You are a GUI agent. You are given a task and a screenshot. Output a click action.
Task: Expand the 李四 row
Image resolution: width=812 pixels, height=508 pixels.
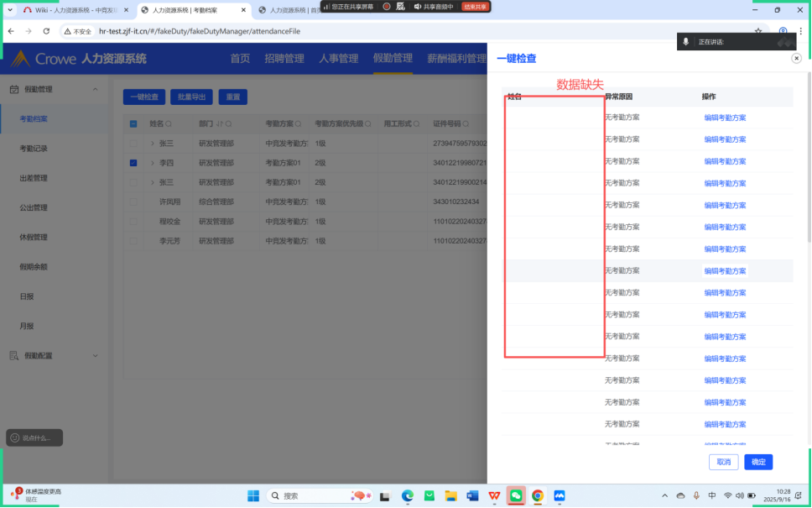153,163
